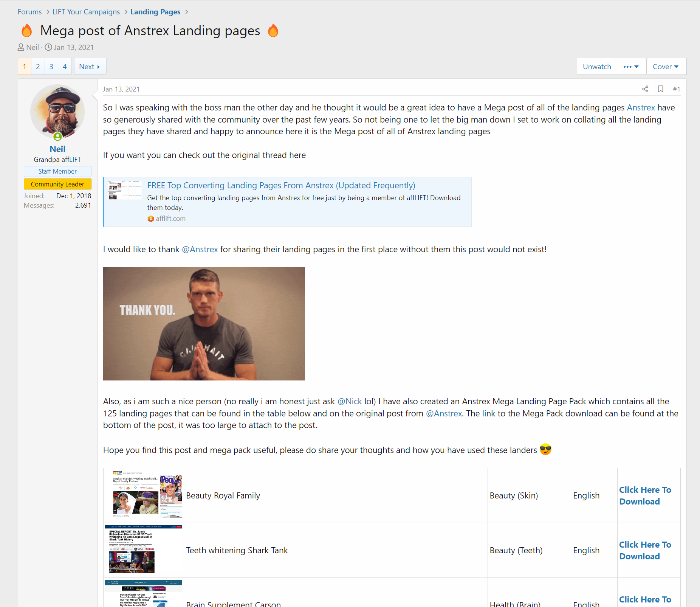Click the @Anstrex mention near the Mega Pack text
This screenshot has width=700, height=607.
[444, 413]
